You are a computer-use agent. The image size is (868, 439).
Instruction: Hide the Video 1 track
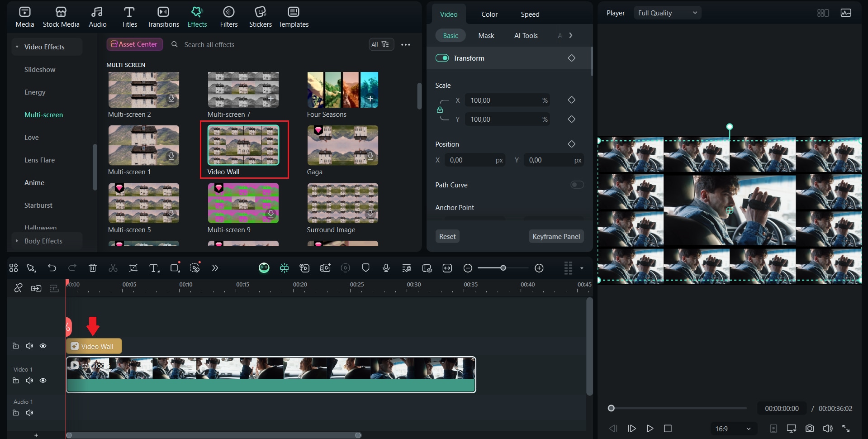click(x=43, y=381)
